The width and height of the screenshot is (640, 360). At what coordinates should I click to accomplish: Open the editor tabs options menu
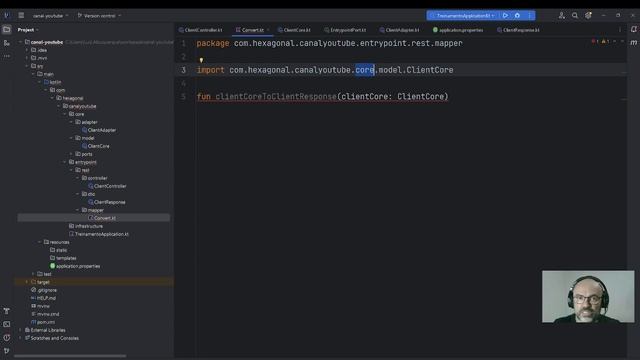coord(620,30)
